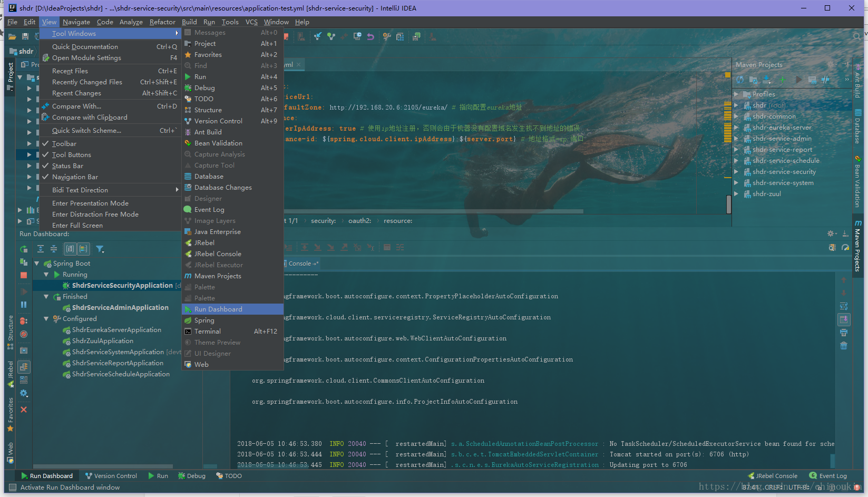Open TODO tool window button at bottom
The image size is (868, 497).
[229, 476]
